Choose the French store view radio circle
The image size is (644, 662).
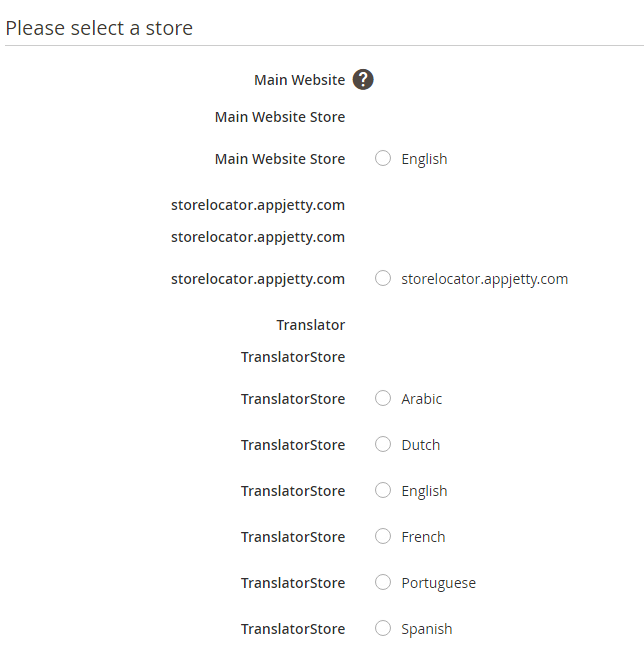coord(383,536)
